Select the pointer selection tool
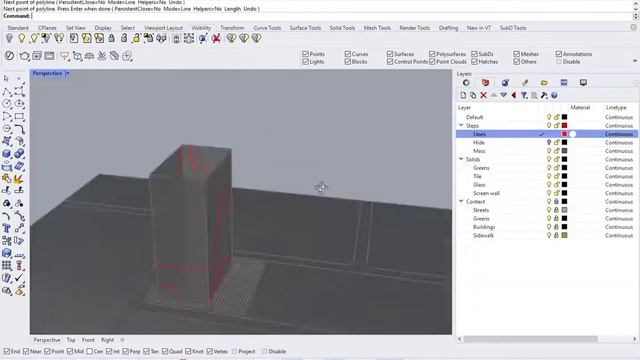The height and width of the screenshot is (360, 640). [6, 78]
